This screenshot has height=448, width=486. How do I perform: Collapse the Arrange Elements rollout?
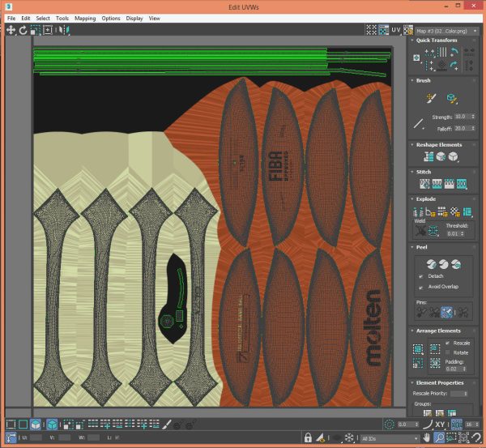point(412,331)
